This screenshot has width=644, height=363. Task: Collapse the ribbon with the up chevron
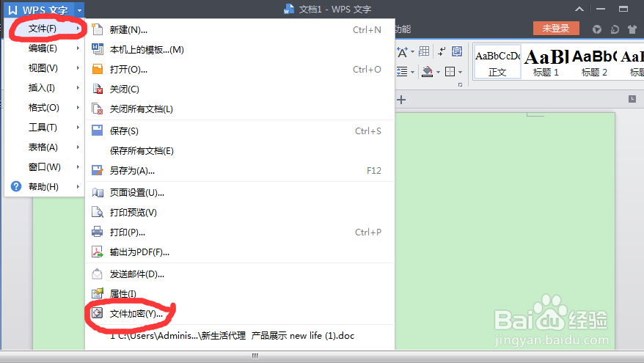coord(579,9)
